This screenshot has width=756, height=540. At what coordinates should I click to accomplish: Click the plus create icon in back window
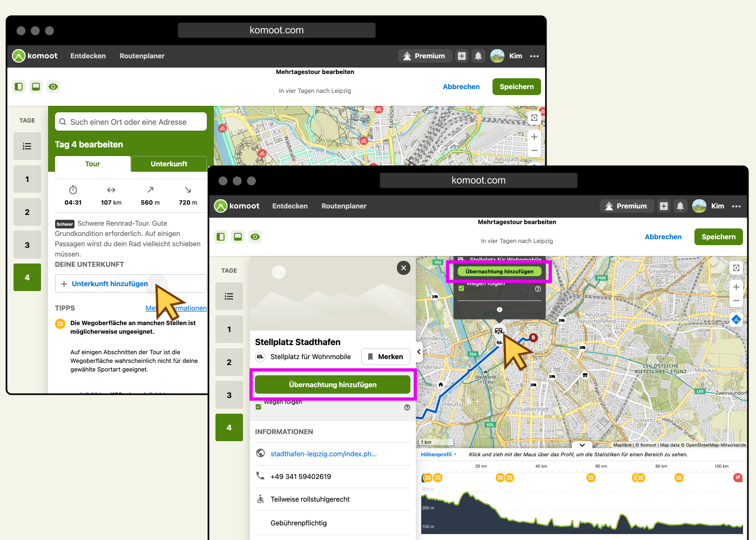click(462, 56)
